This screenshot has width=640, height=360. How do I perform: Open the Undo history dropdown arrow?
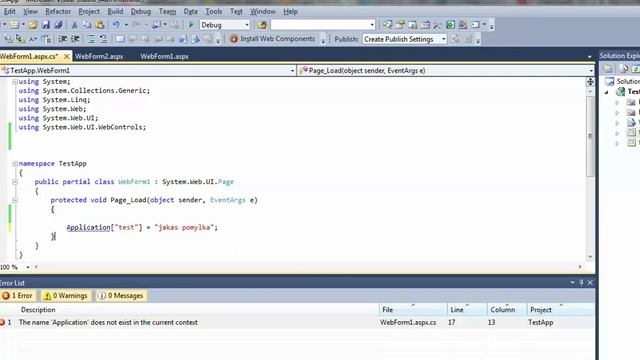pos(126,25)
